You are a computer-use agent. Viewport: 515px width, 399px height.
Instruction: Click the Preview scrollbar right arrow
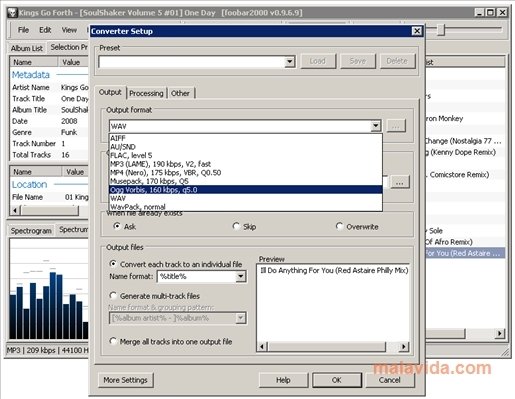pos(404,347)
